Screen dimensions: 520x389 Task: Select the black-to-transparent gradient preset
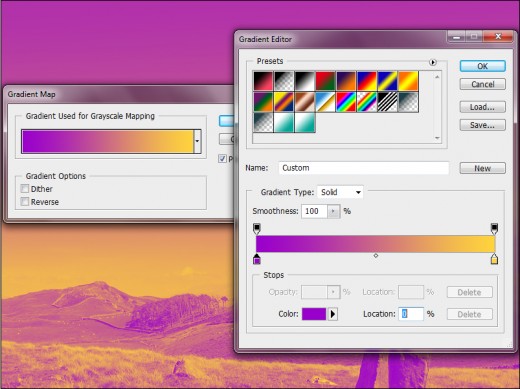(x=284, y=81)
